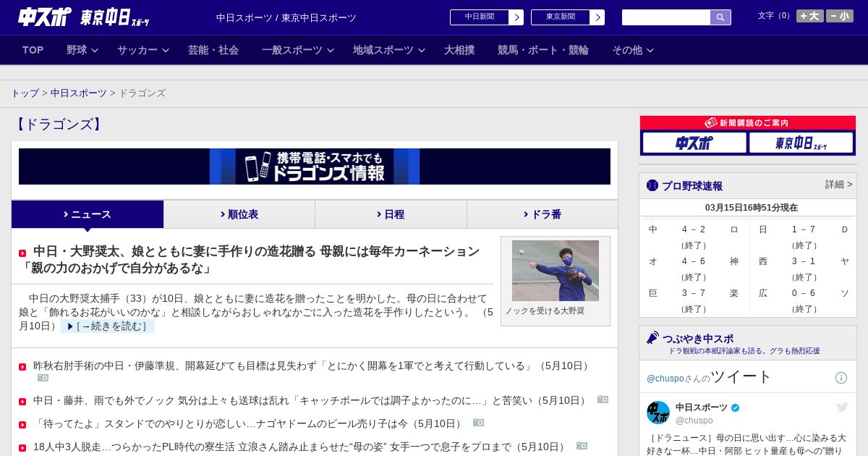The height and width of the screenshot is (456, 868).
Task: Click baseball icon next to プロ野球速報
Action: pos(652,185)
